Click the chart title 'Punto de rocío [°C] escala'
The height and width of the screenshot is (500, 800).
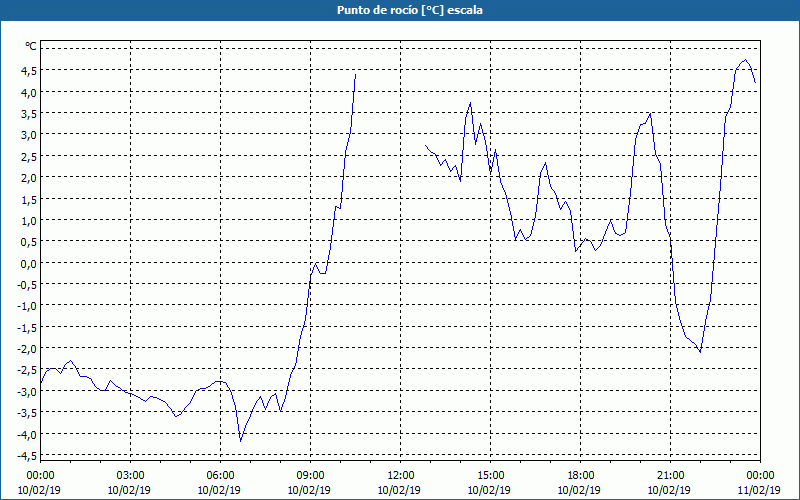click(x=410, y=10)
